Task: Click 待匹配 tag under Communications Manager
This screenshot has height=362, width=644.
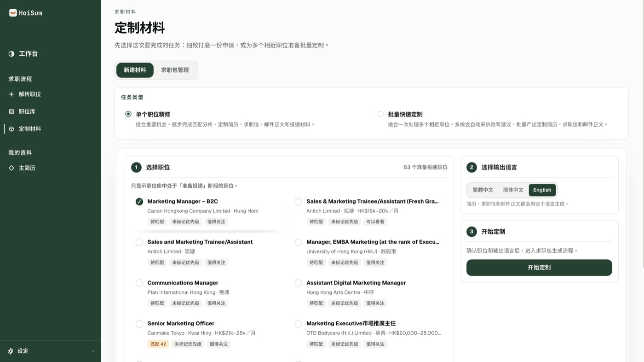Action: click(157, 303)
